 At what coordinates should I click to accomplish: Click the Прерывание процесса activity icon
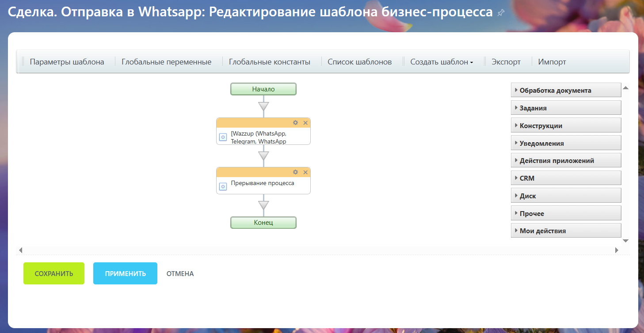[223, 186]
